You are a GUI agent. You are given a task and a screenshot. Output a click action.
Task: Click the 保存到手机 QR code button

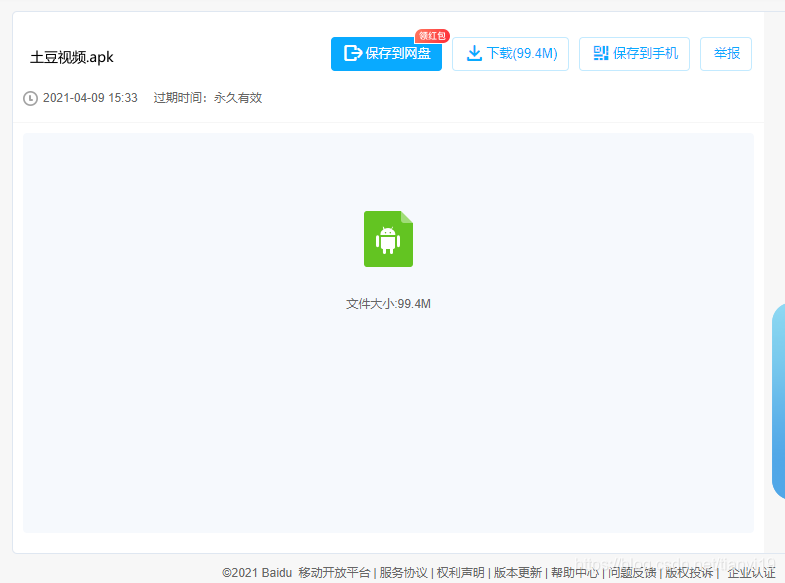click(634, 54)
